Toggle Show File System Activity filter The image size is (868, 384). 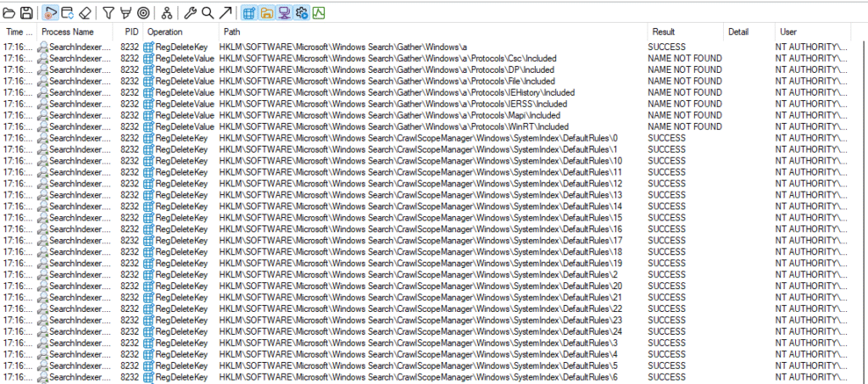click(x=266, y=13)
